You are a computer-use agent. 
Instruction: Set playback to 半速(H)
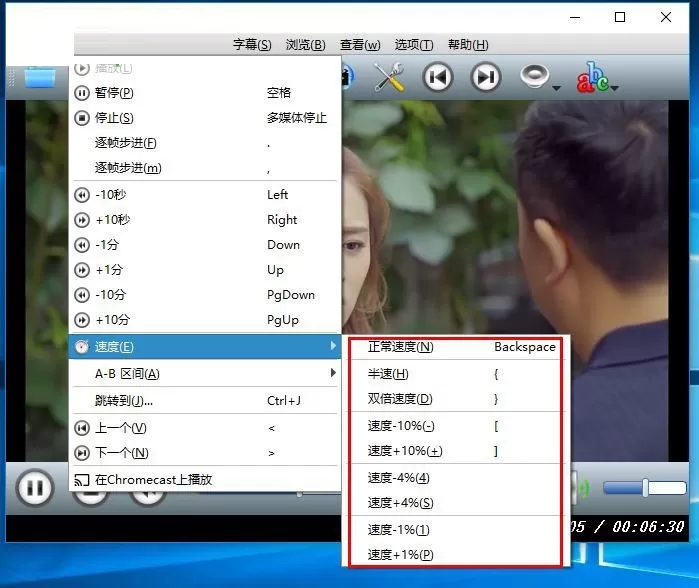coord(455,374)
